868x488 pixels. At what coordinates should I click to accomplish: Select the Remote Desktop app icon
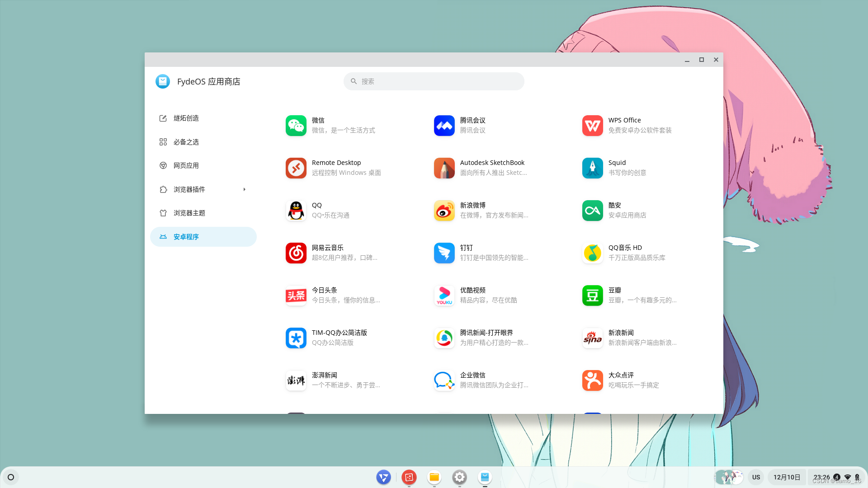pos(296,168)
